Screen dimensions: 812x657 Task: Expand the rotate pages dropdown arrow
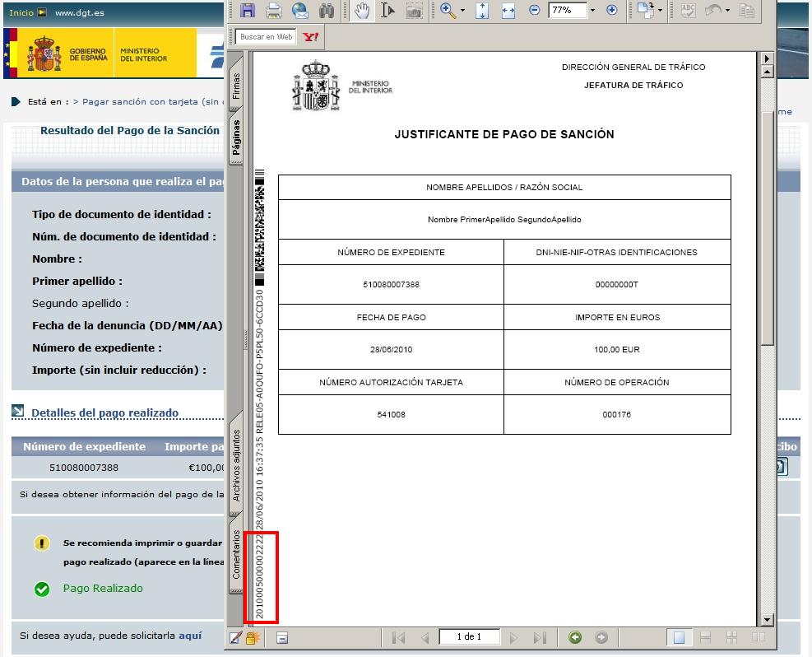(x=660, y=11)
